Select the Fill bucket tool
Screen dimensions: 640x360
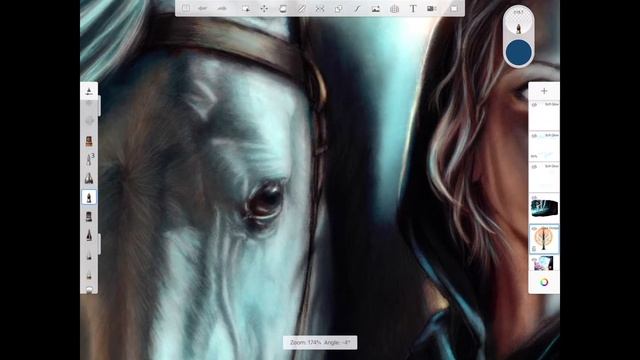click(282, 8)
